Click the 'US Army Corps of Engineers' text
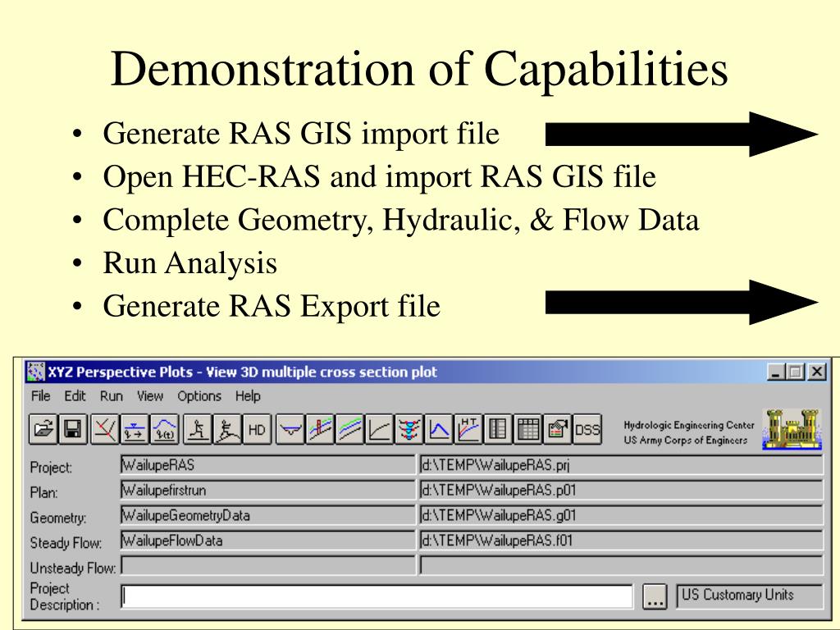Screen dimensions: 840x630 [685, 441]
